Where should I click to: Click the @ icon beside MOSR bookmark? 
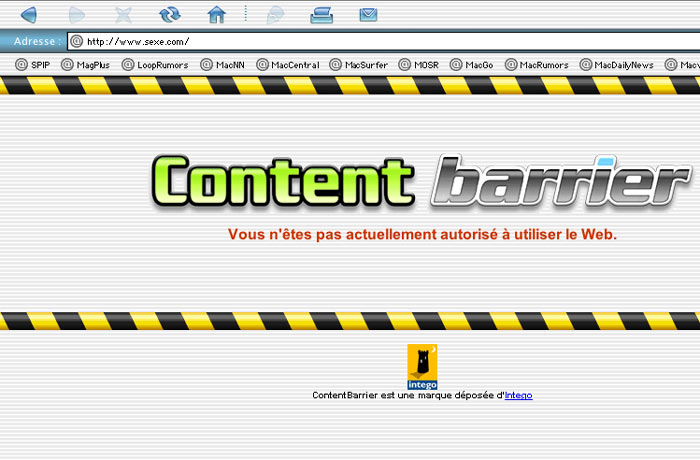coord(404,65)
